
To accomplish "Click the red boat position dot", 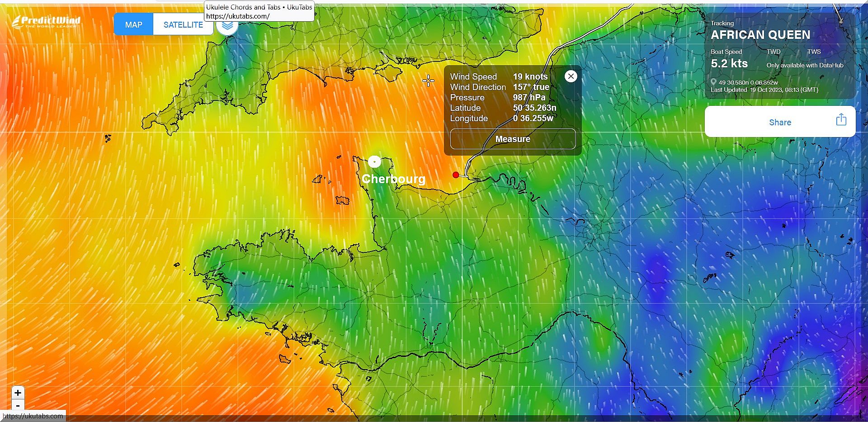I will (456, 175).
